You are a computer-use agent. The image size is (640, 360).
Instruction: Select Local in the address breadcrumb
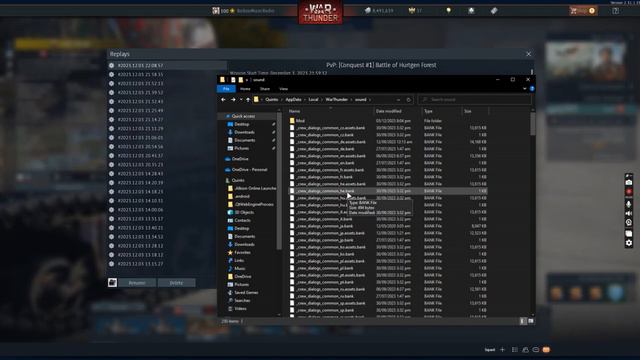[313, 100]
